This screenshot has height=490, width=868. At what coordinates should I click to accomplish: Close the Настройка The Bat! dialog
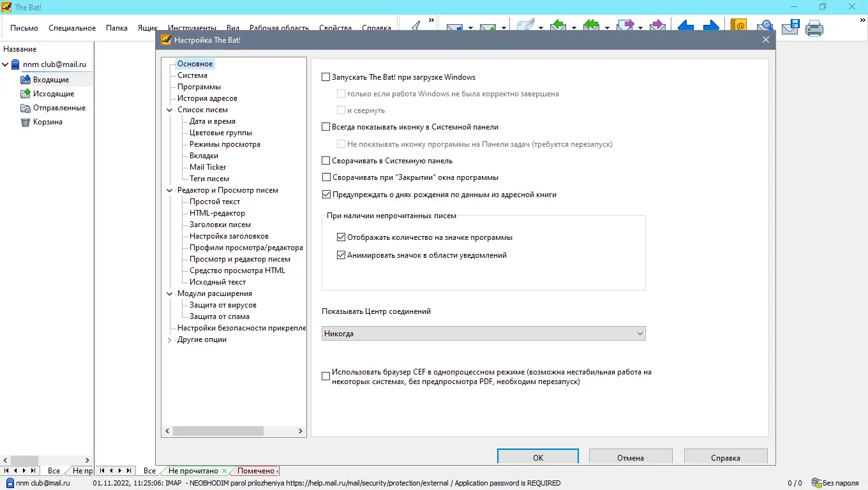pyautogui.click(x=766, y=40)
